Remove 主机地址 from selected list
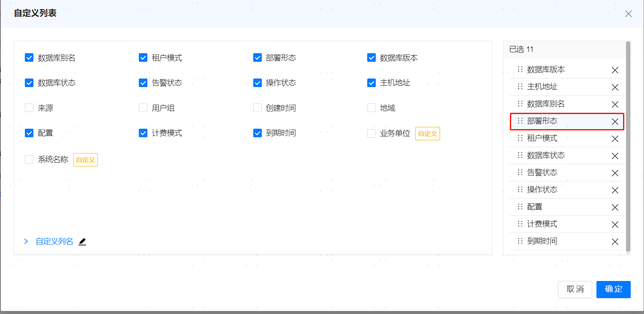The image size is (644, 314). tap(615, 87)
